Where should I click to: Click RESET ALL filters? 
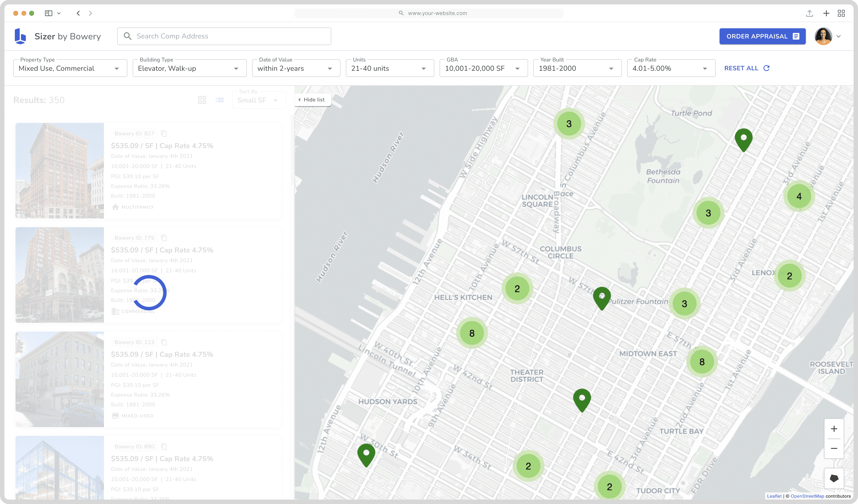click(747, 68)
